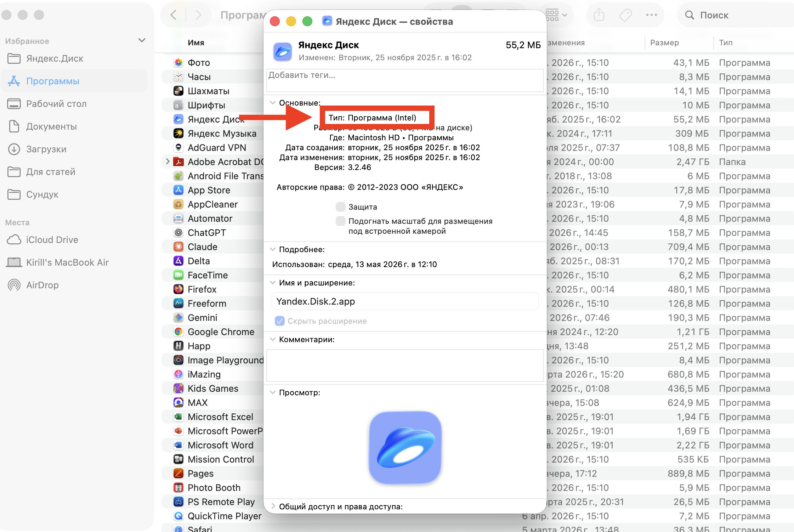Click the Finder share toolbar icon
This screenshot has height=532, width=794.
(599, 15)
